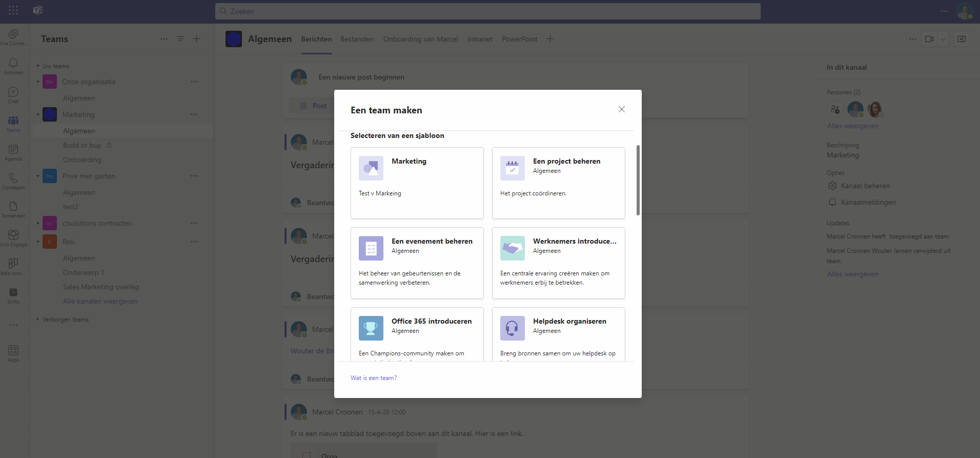Collapse the Onze organisatie team
Screen dimensions: 980x458
38,82
